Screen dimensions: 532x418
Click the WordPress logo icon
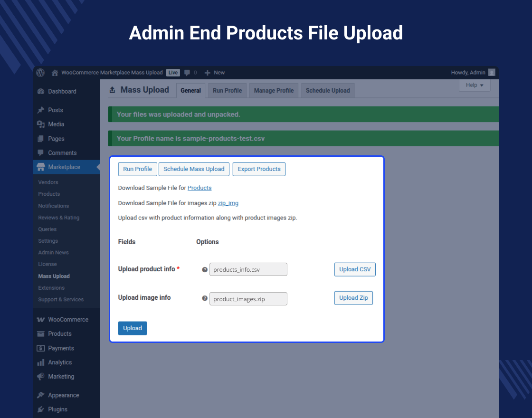40,73
